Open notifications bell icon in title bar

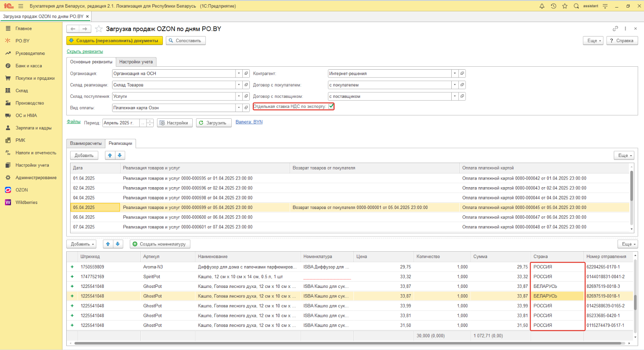542,6
